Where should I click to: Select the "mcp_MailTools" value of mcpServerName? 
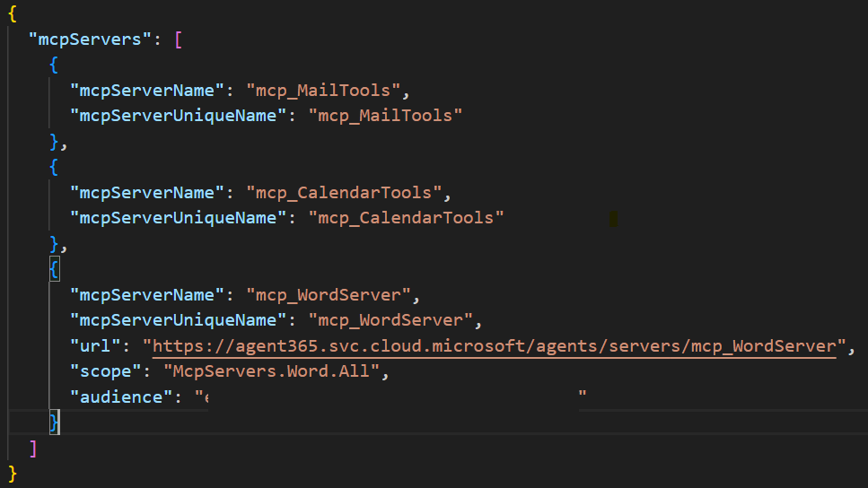pos(325,91)
